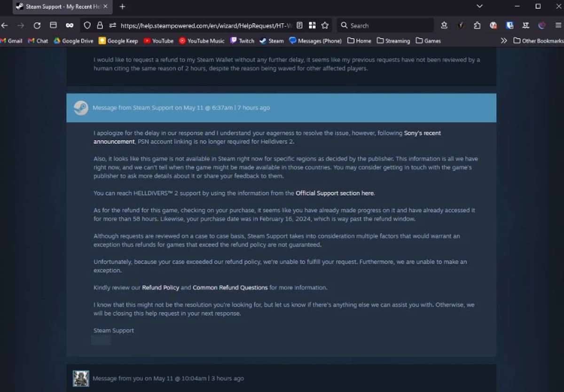The image size is (564, 392).
Task: Maximize the browser window
Action: 538,7
